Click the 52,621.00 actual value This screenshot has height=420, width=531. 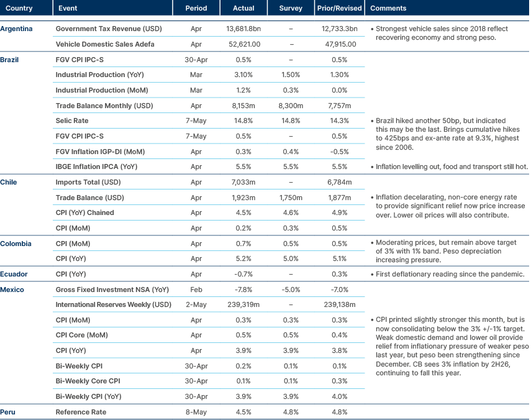coord(245,44)
